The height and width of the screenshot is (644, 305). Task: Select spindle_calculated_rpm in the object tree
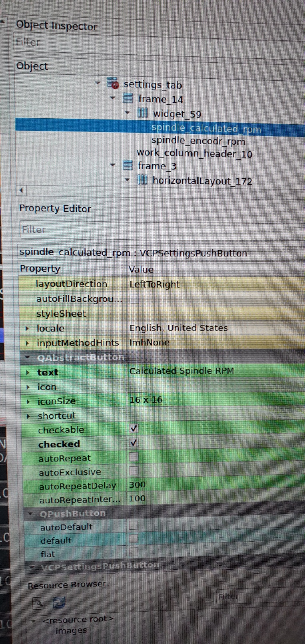click(206, 129)
